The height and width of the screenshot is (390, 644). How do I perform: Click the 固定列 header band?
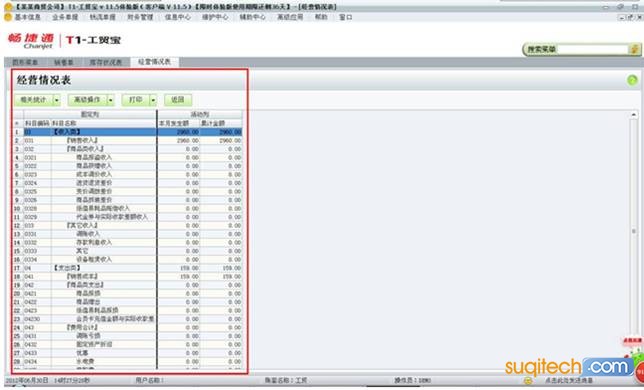coord(90,115)
